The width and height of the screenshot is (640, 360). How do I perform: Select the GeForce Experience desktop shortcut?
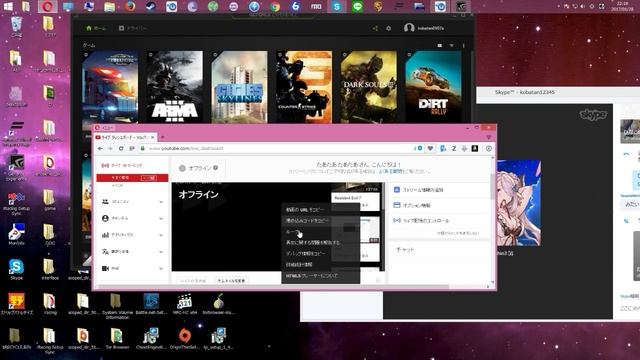point(16,168)
